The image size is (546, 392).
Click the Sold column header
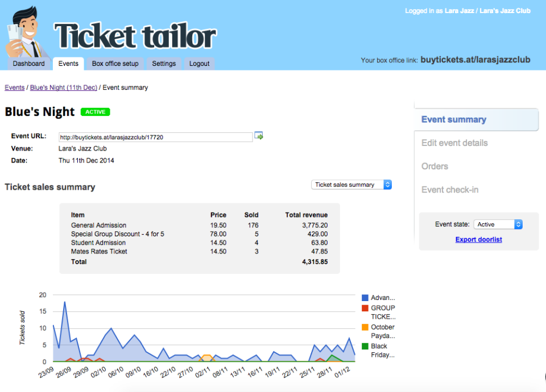pyautogui.click(x=251, y=215)
